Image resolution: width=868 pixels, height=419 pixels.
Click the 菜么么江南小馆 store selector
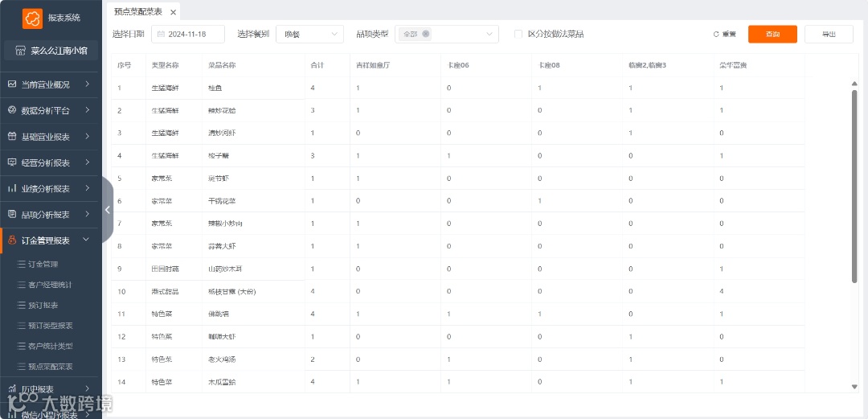[x=51, y=51]
